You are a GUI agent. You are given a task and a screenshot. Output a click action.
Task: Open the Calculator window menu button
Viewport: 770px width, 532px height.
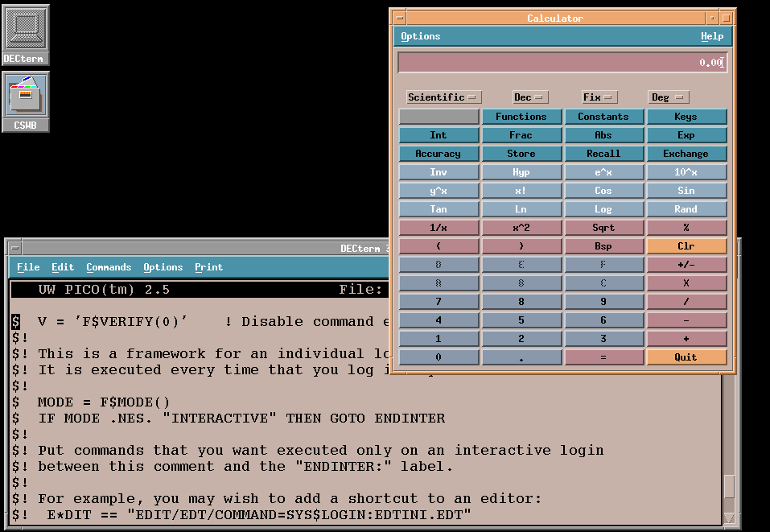click(x=398, y=18)
